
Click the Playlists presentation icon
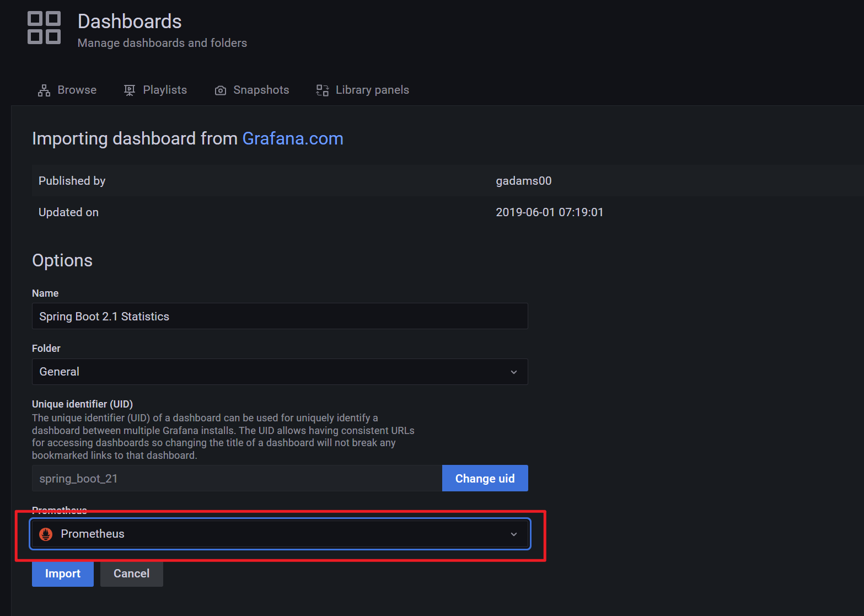click(130, 90)
